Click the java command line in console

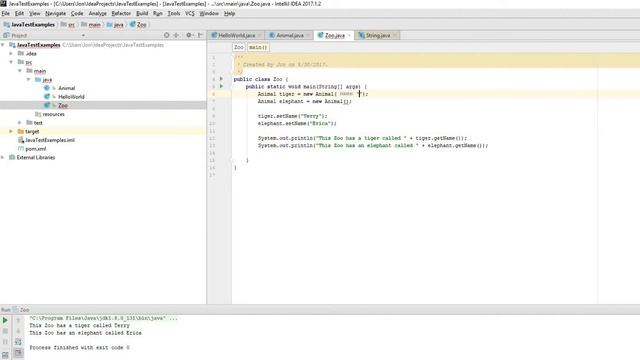[x=103, y=318]
